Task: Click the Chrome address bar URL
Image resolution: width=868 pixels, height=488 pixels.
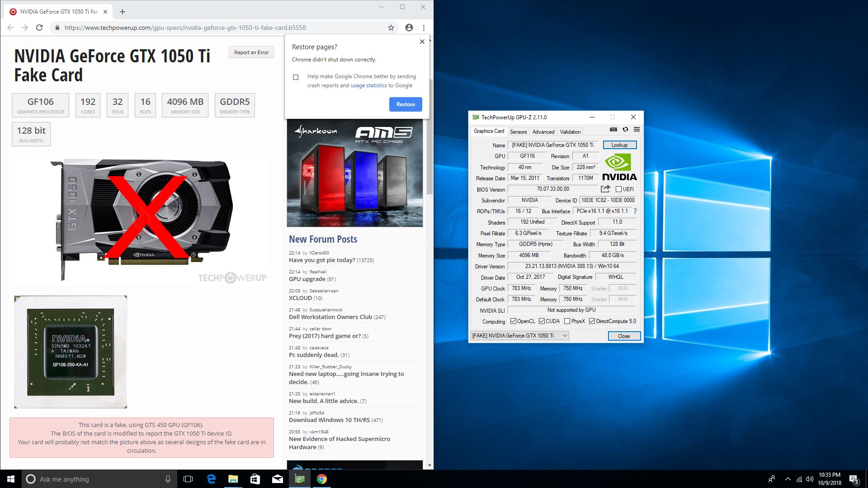Action: click(x=185, y=28)
